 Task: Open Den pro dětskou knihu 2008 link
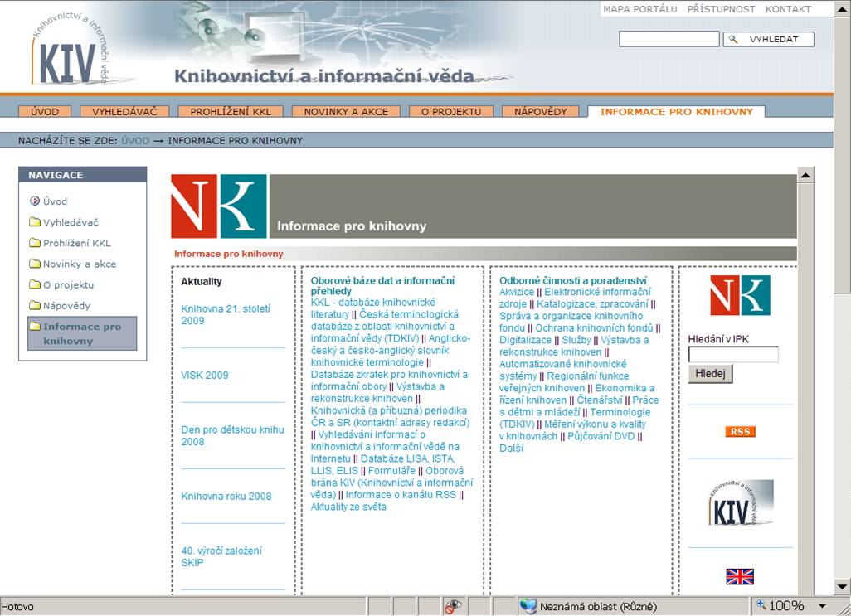(232, 435)
